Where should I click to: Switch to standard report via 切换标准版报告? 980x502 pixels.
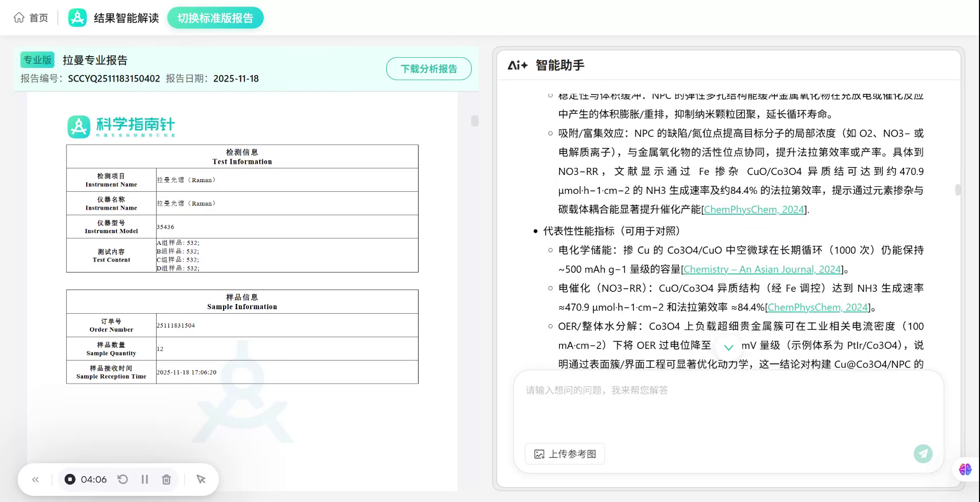click(215, 17)
